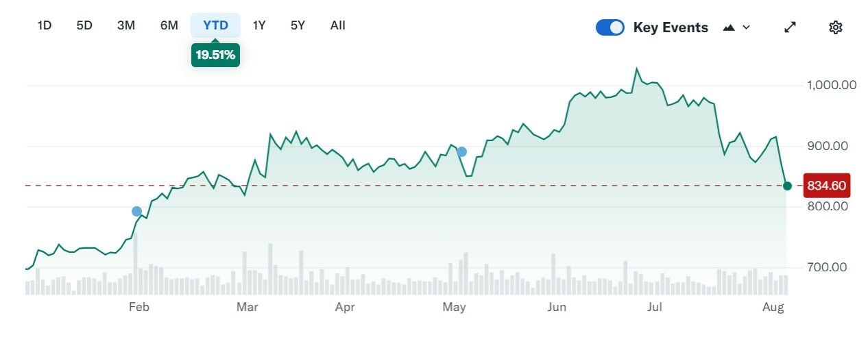Click the key event marker near May
The image size is (868, 346).
point(461,151)
